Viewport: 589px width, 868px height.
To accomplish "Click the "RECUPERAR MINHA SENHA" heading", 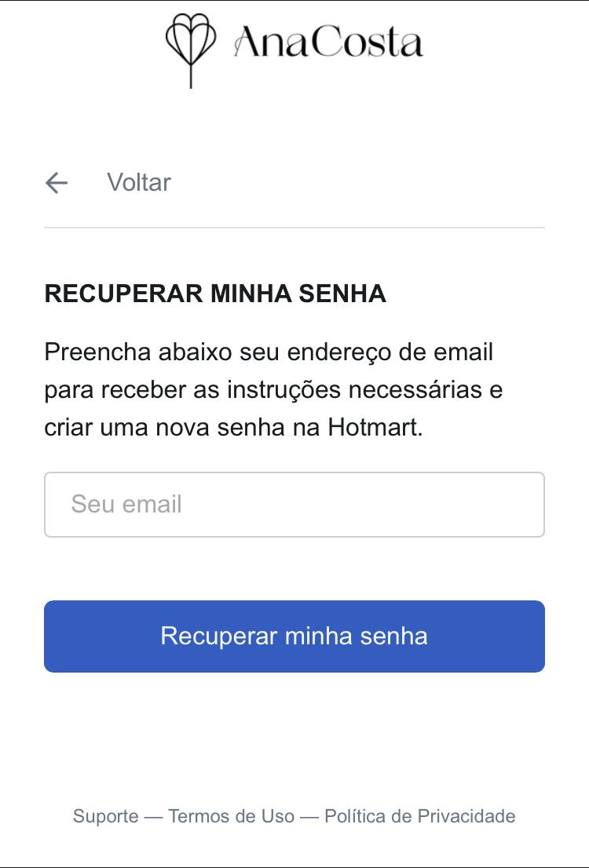I will pos(215,294).
